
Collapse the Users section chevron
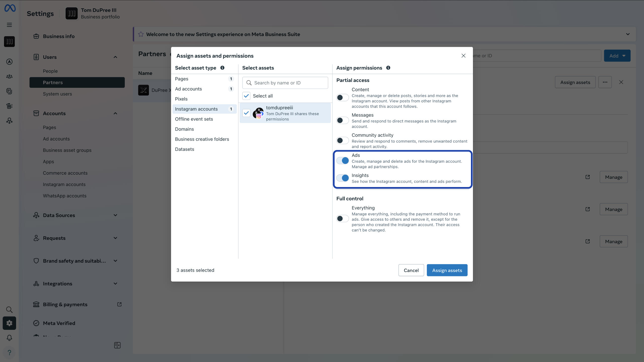[115, 57]
